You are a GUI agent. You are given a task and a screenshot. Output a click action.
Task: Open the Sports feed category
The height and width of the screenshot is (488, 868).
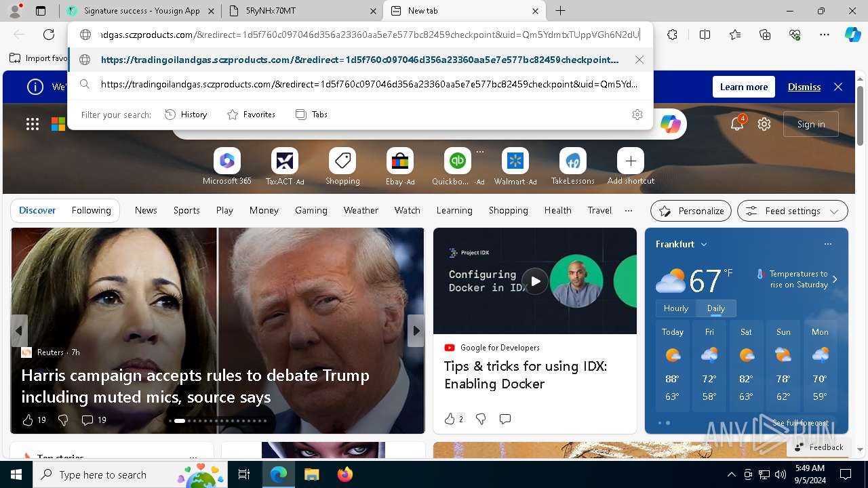click(186, 211)
